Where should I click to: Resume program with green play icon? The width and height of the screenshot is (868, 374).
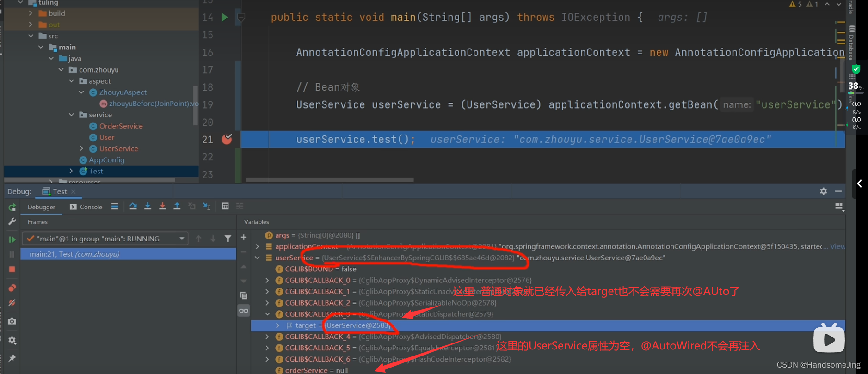coord(12,239)
